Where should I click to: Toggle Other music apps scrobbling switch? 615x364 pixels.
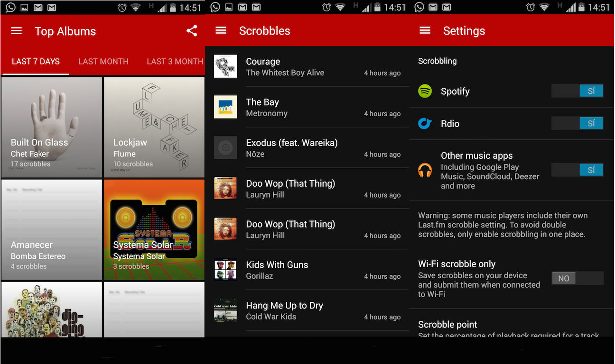point(578,170)
